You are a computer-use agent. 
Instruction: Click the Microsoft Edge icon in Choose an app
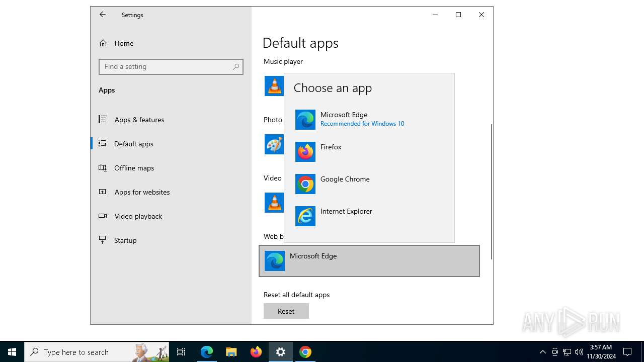[x=305, y=120]
